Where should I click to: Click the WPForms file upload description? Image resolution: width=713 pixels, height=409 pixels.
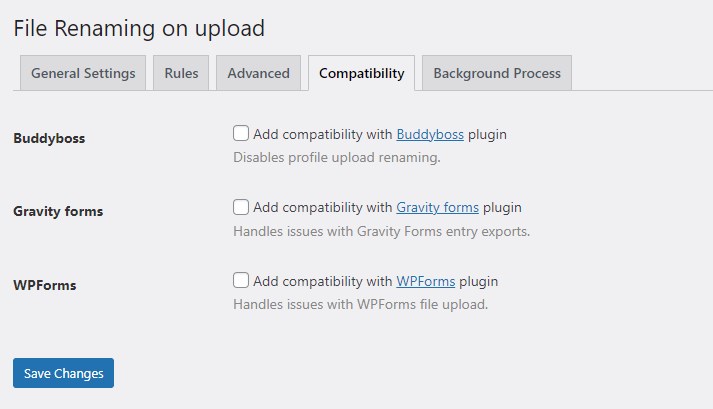(360, 304)
